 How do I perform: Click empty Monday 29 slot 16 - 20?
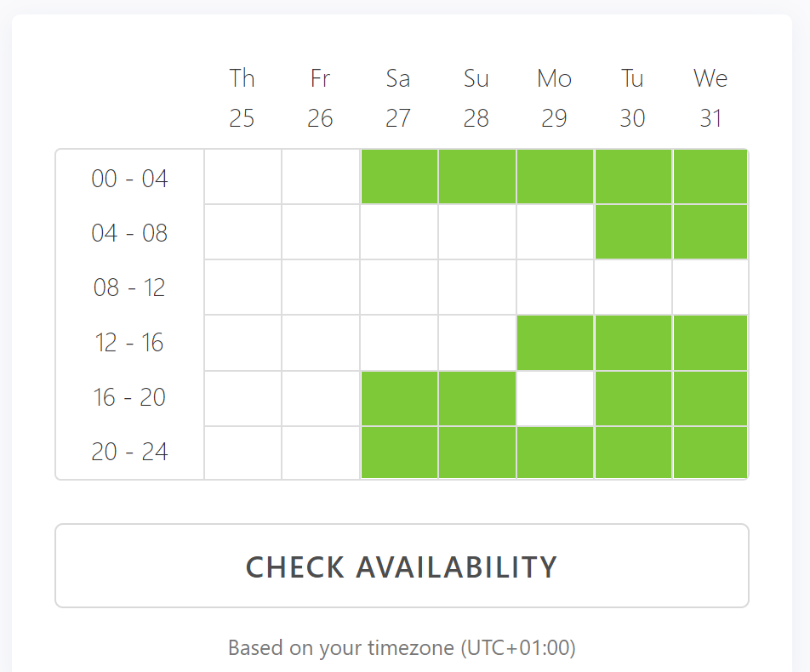pyautogui.click(x=555, y=398)
